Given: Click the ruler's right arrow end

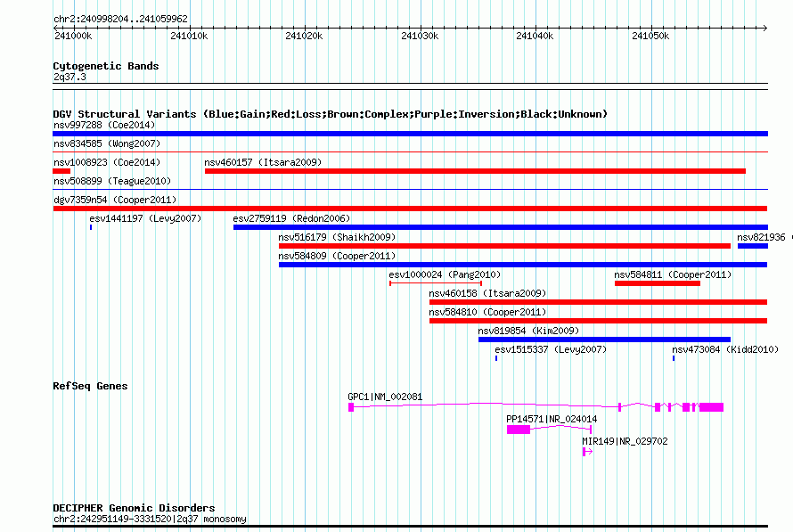Looking at the screenshot, I should pos(764,28).
